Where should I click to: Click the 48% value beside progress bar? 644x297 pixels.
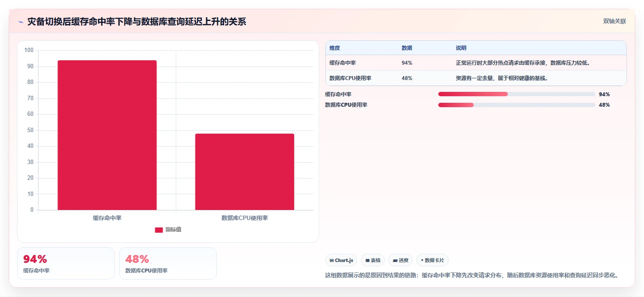coord(604,105)
